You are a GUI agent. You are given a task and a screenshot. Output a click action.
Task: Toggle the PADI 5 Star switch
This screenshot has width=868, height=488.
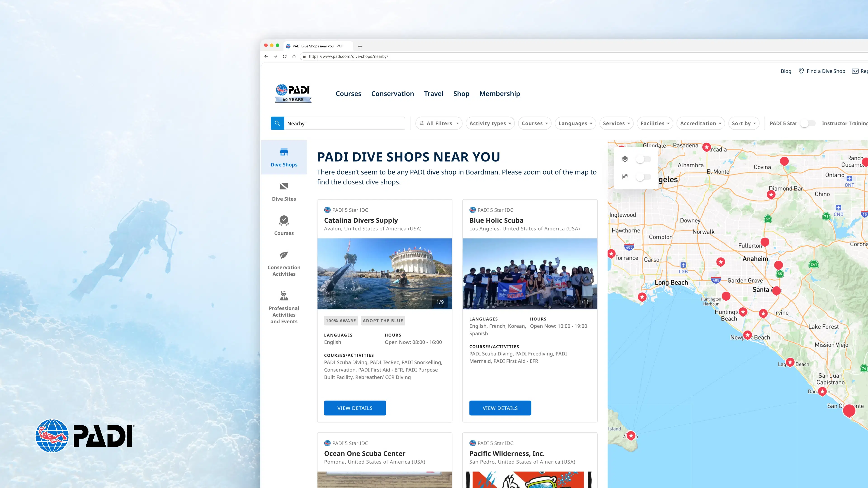pyautogui.click(x=808, y=124)
